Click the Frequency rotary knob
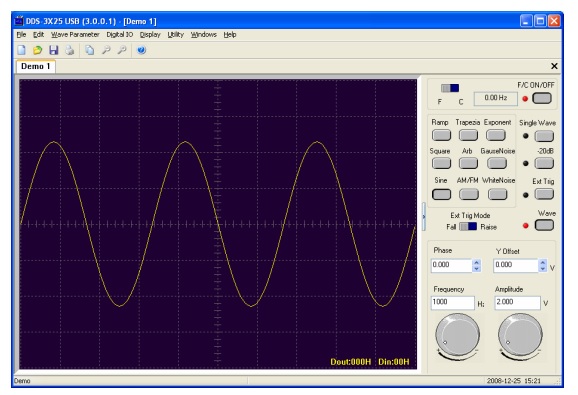Screen dimensions: 578x395 coord(457,335)
